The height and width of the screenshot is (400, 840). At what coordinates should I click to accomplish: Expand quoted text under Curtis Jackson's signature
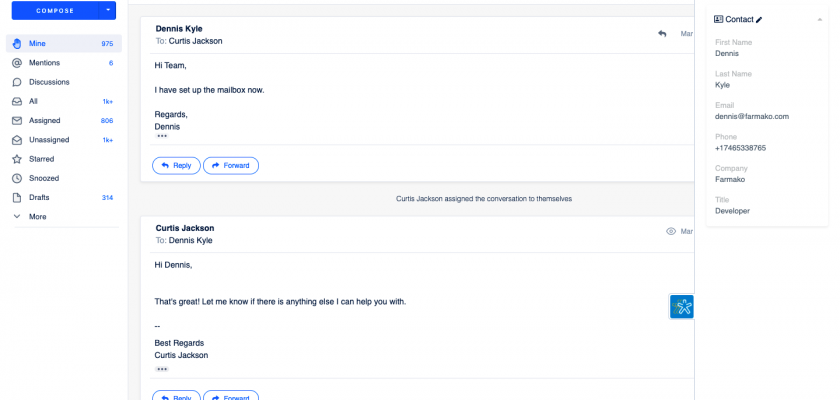coord(162,369)
